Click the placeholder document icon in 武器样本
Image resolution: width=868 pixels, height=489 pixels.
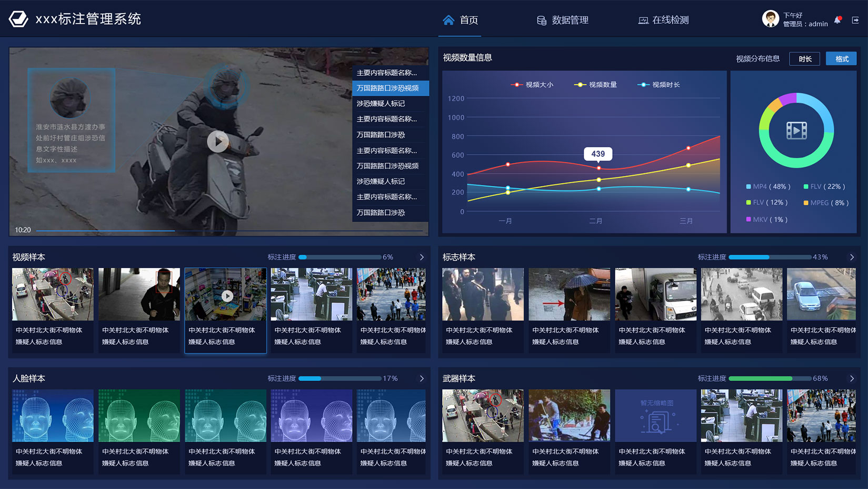(x=656, y=421)
